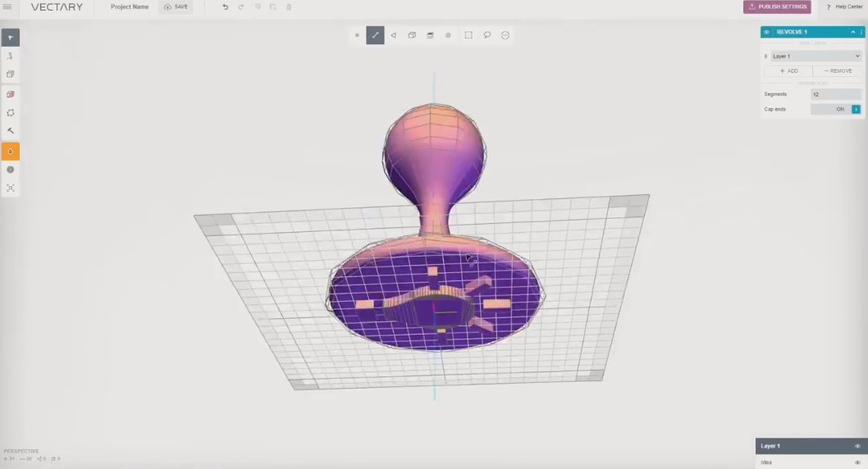This screenshot has width=868, height=469.
Task: Select the arrow selection tool in left toolbar
Action: (10, 38)
